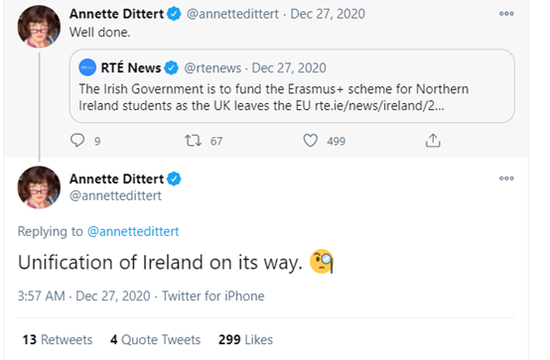View the 4 Quote Tweets list
Screen dimensions: 550x360
155,340
